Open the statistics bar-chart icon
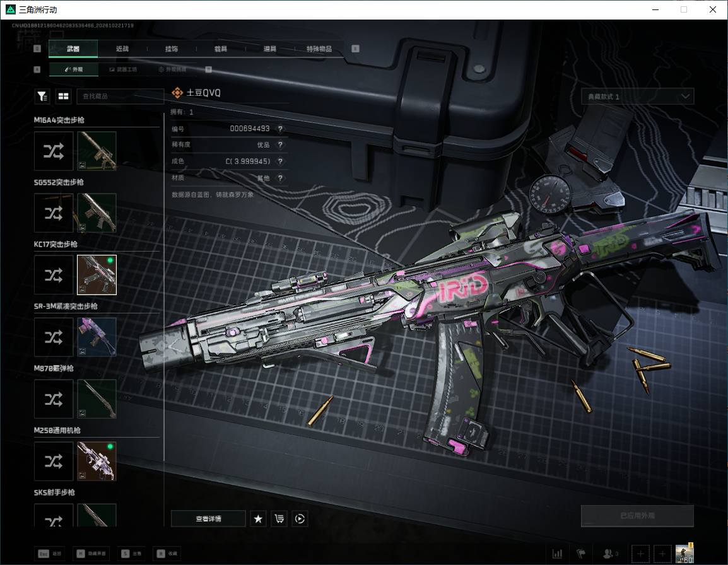The height and width of the screenshot is (565, 728). (557, 554)
